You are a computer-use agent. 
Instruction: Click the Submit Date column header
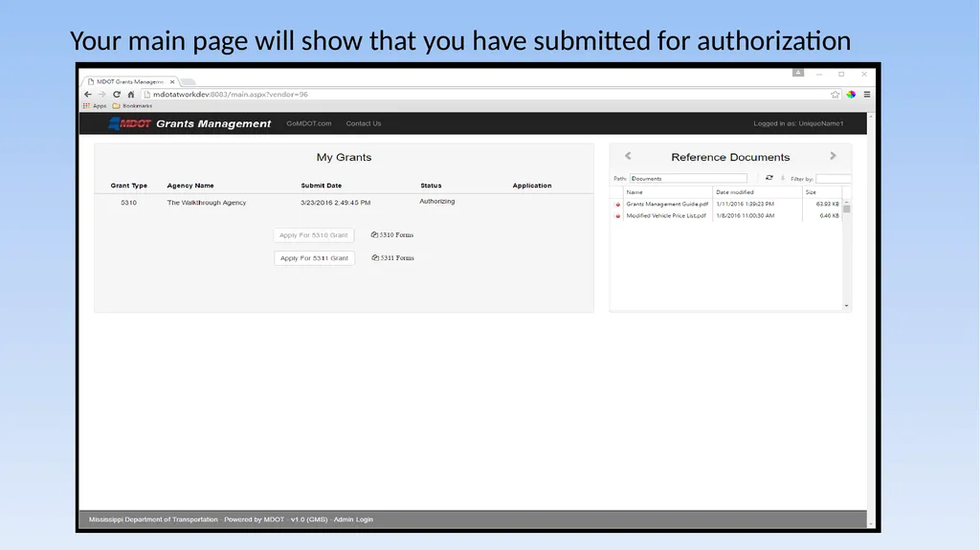pos(321,186)
